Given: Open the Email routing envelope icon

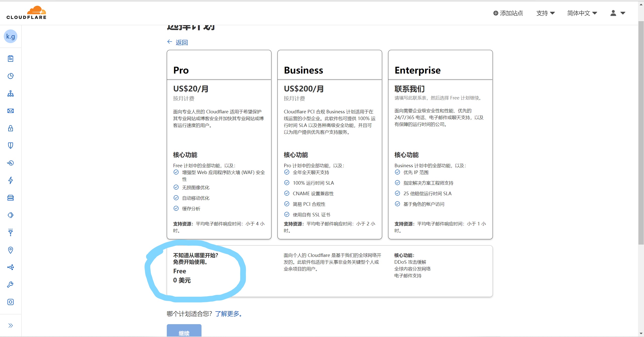Looking at the screenshot, I should 11,111.
